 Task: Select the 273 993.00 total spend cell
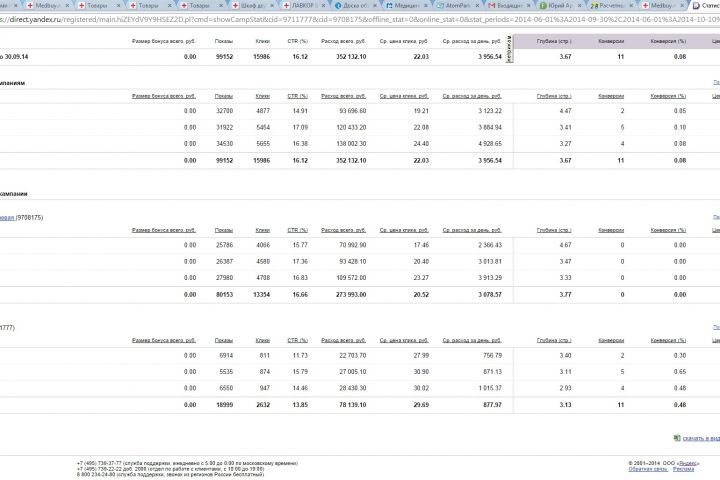351,295
